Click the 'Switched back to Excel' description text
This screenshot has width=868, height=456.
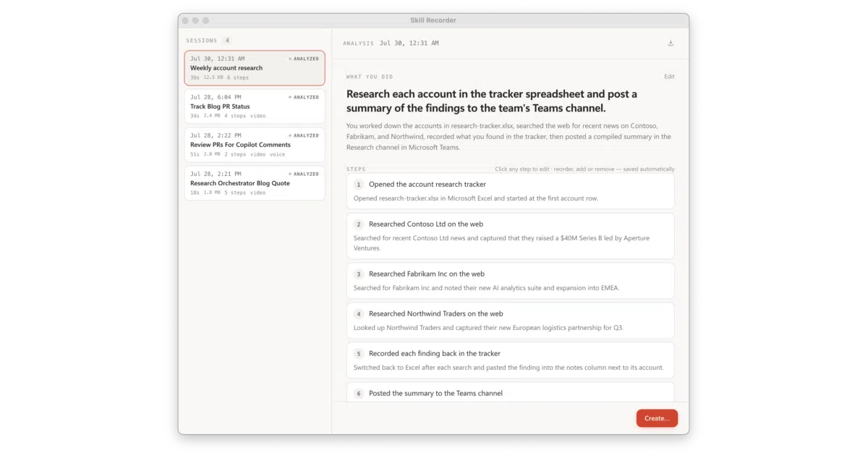tap(509, 368)
